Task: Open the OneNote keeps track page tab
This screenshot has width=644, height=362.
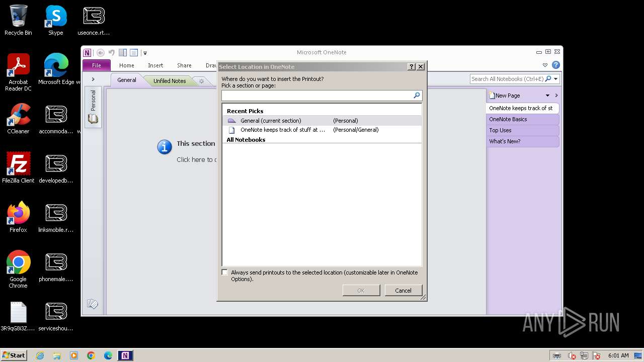Action: coord(522,108)
